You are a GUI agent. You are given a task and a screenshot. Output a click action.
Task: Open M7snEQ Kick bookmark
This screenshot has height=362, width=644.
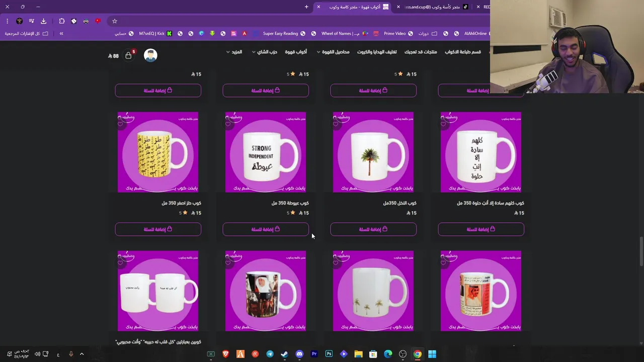155,34
